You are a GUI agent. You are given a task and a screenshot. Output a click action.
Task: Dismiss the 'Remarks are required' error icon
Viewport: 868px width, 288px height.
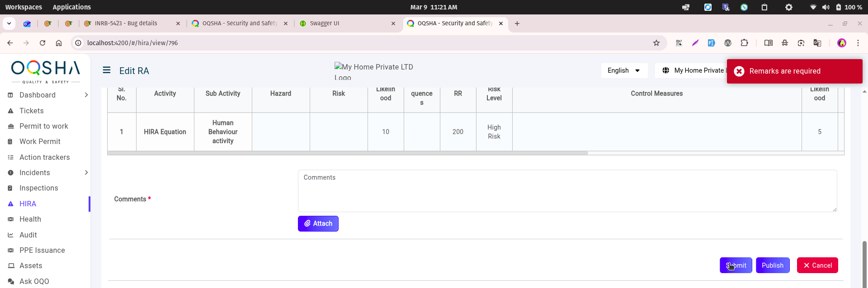739,71
